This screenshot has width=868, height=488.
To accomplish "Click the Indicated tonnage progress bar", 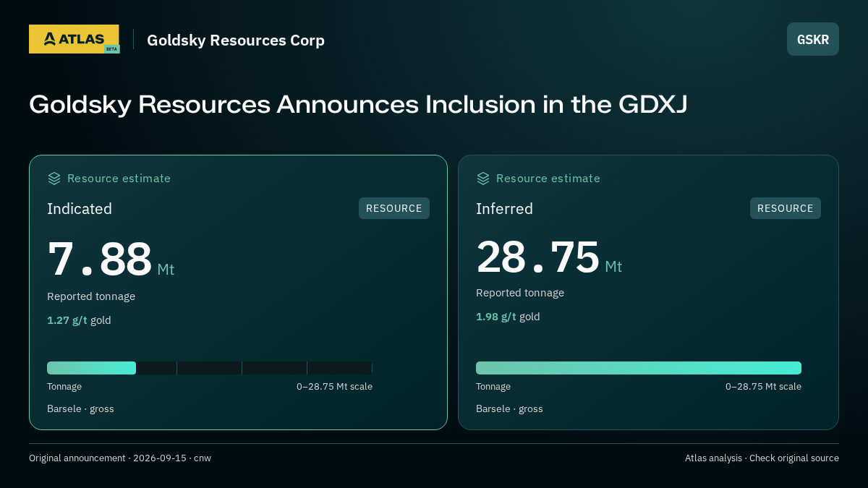I will [x=210, y=368].
